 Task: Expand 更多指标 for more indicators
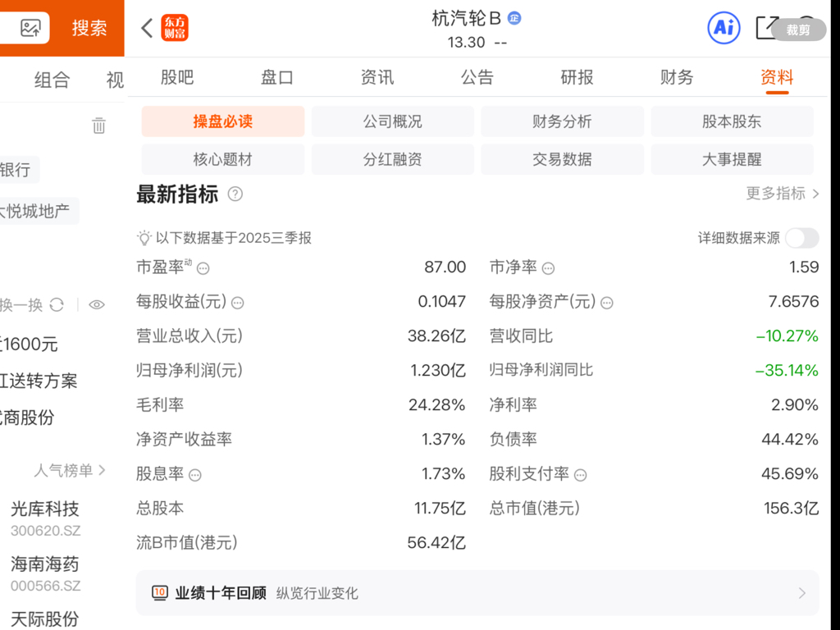[x=782, y=194]
